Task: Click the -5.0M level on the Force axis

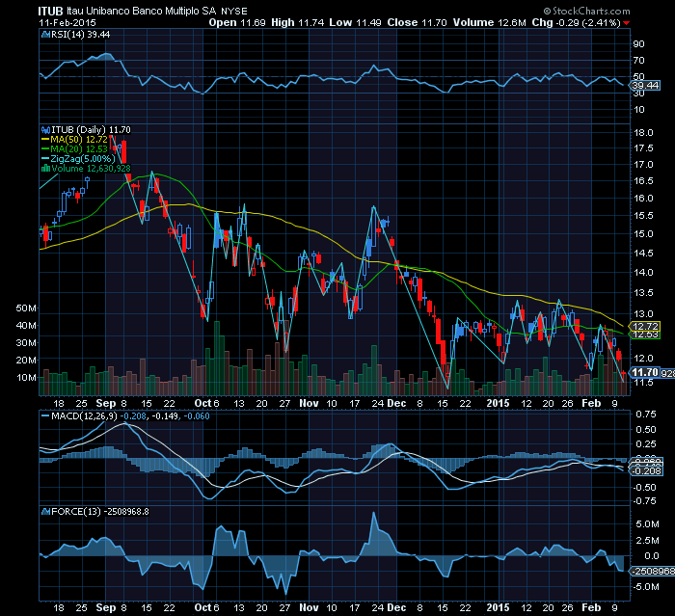Action: point(645,587)
